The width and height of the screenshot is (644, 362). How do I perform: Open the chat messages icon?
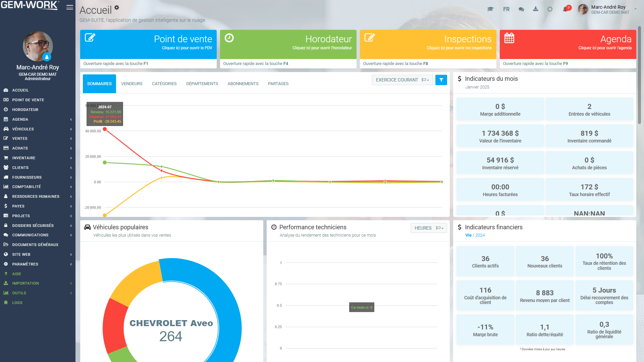click(521, 9)
